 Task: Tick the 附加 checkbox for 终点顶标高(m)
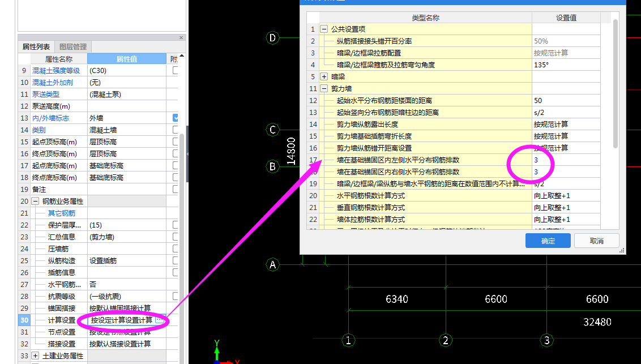pyautogui.click(x=176, y=153)
